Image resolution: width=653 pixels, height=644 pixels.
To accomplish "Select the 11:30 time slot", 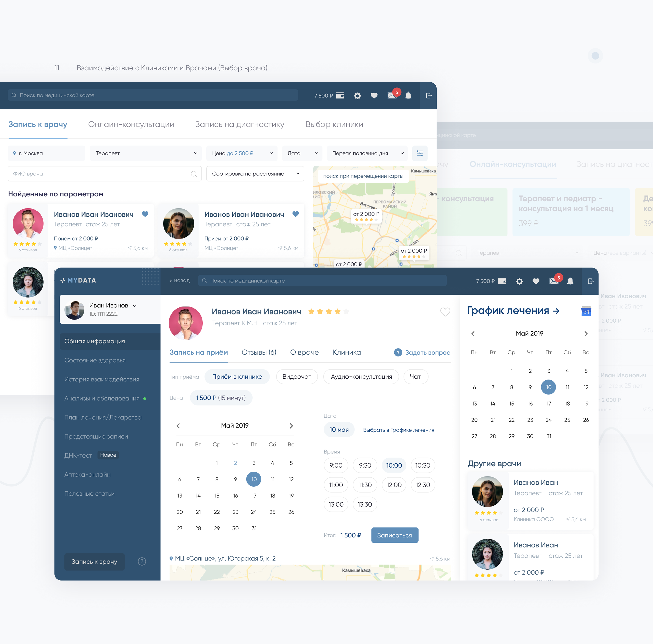I will (x=365, y=485).
